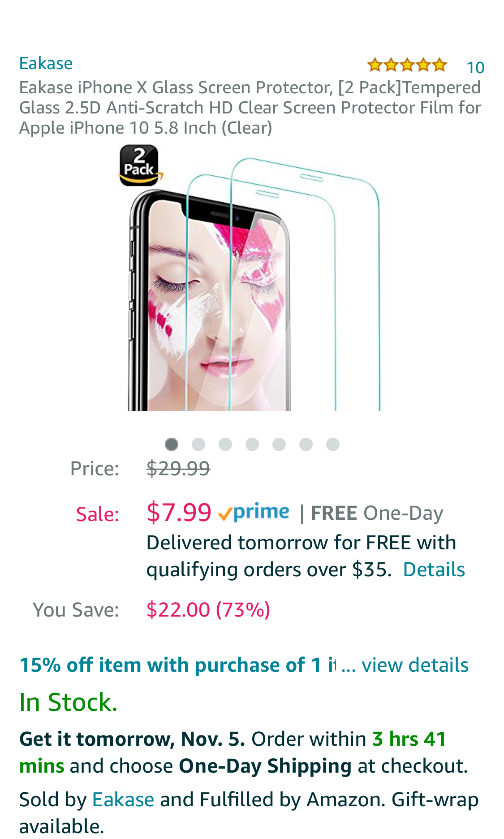Expand the 15% off item promotion
This screenshot has height=839, width=504.
click(x=178, y=665)
